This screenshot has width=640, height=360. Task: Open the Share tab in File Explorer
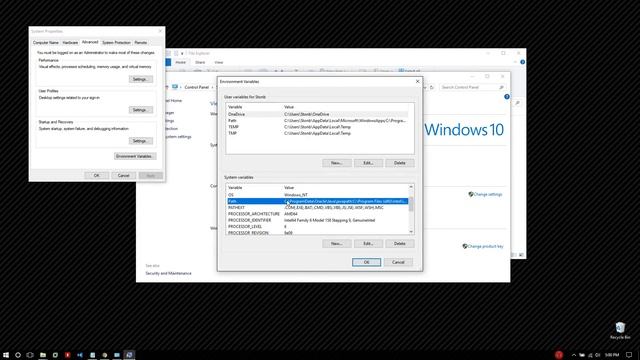(x=200, y=62)
